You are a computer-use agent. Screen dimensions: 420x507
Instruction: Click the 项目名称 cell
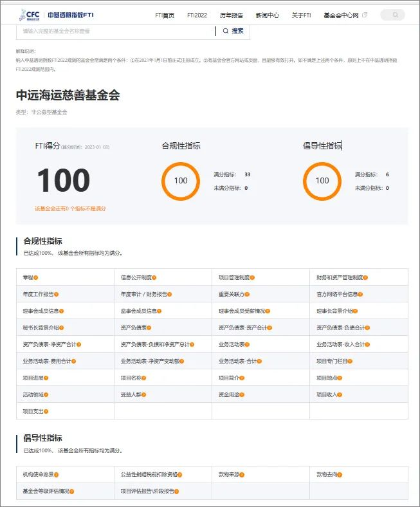163,378
